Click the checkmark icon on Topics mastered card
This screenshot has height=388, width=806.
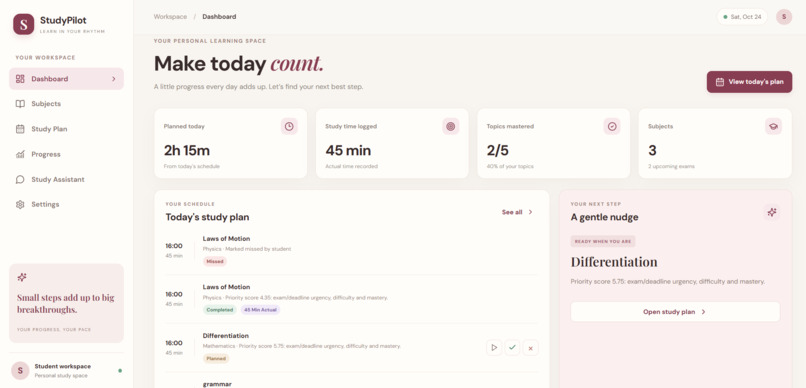click(x=612, y=126)
